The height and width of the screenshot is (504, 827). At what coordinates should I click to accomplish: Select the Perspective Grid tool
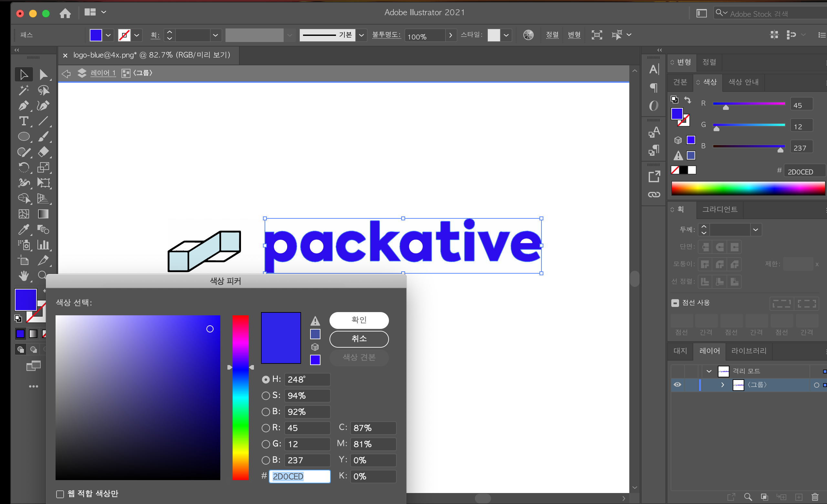coord(43,198)
